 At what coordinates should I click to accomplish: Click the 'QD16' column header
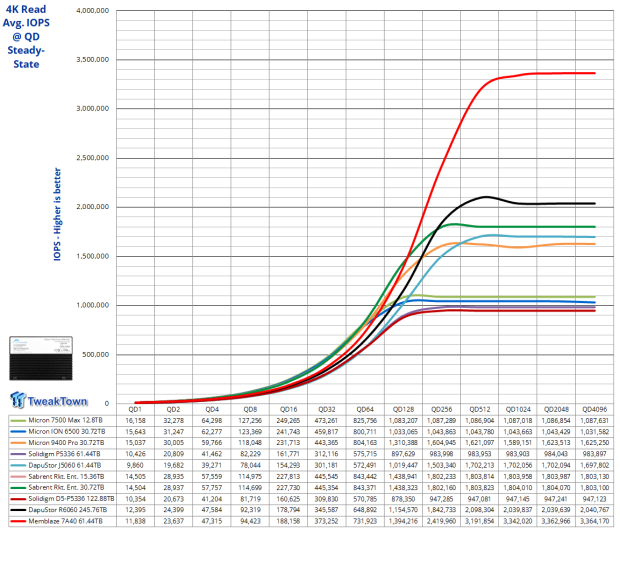pos(288,409)
